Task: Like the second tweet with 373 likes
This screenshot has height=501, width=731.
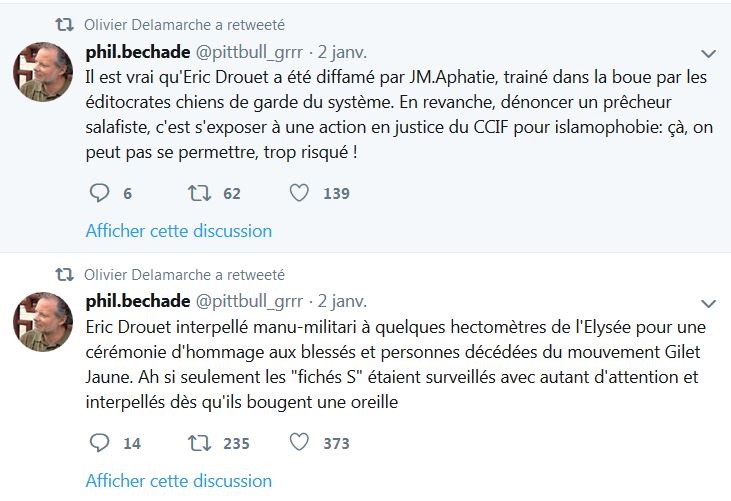Action: 299,443
